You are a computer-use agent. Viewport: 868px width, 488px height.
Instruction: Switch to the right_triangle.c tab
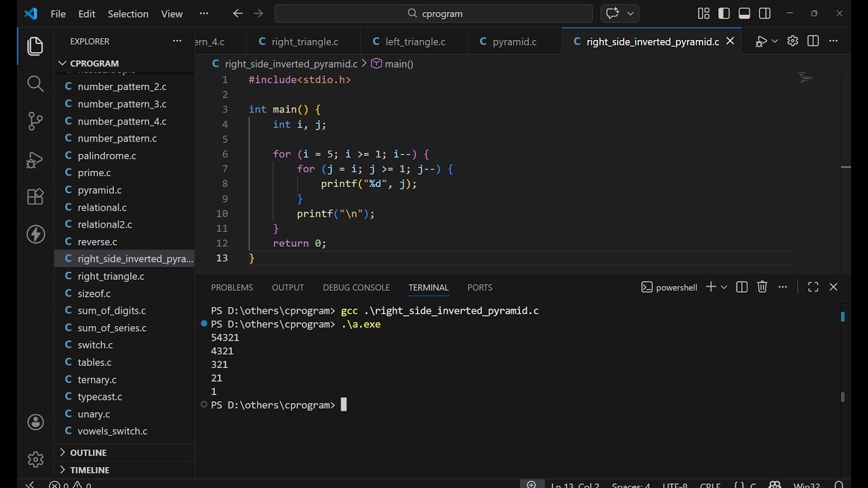[304, 41]
